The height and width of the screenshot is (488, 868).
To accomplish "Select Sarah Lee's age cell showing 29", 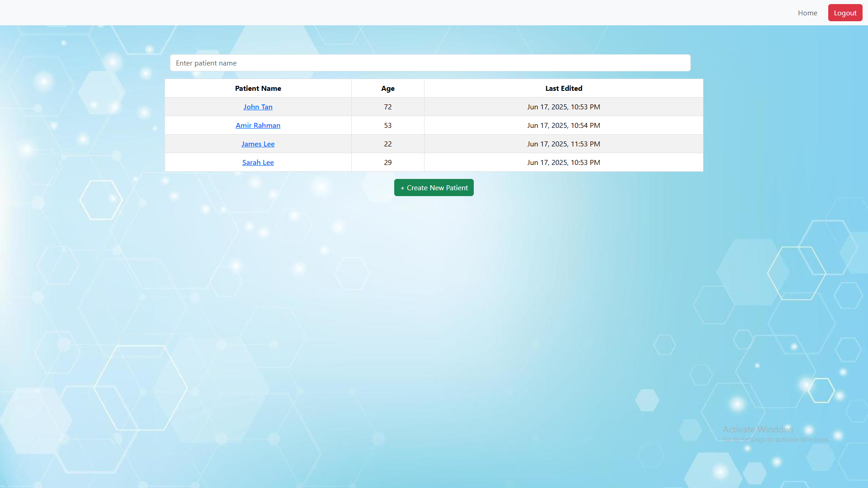I will point(387,162).
